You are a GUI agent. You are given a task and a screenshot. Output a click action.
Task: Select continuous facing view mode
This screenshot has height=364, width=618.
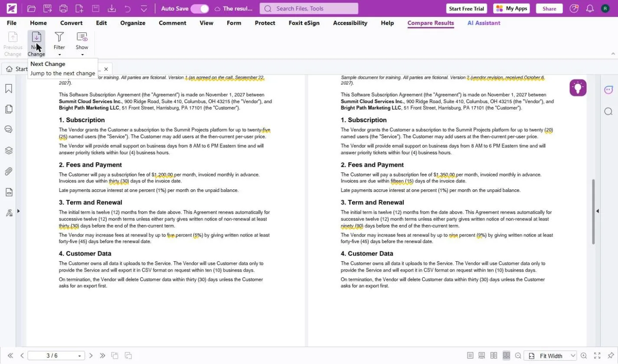click(506, 355)
